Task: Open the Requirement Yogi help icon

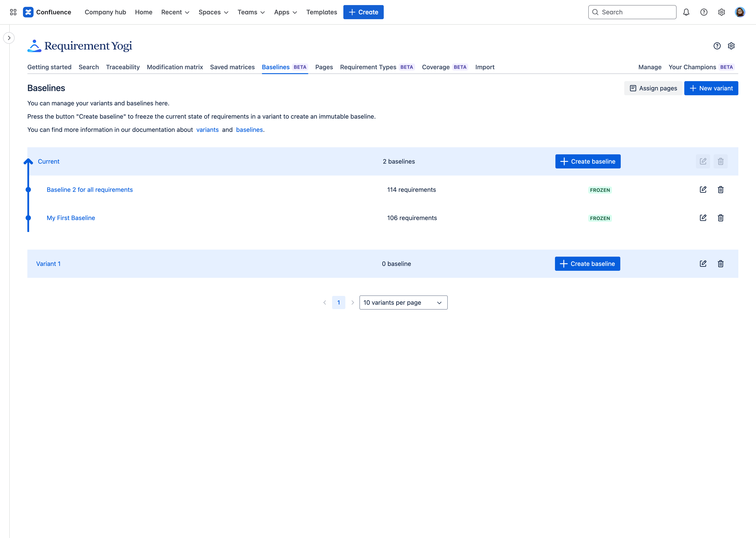Action: (717, 46)
